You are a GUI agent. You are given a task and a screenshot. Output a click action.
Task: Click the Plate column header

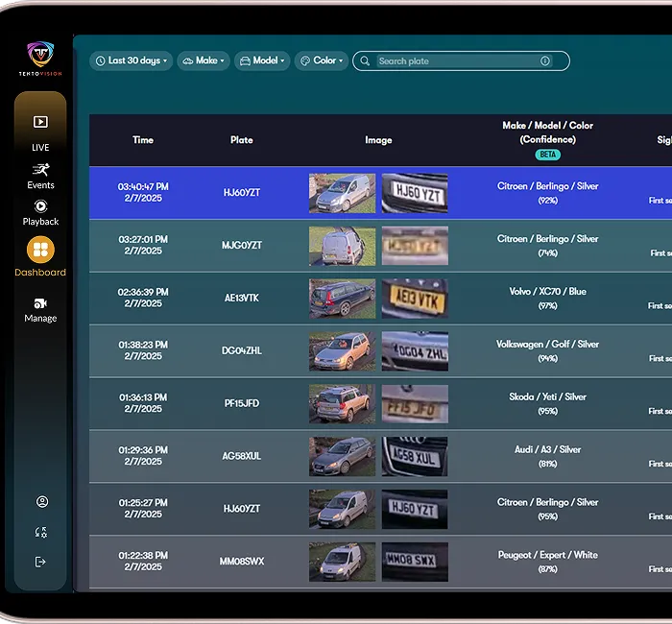(x=242, y=140)
